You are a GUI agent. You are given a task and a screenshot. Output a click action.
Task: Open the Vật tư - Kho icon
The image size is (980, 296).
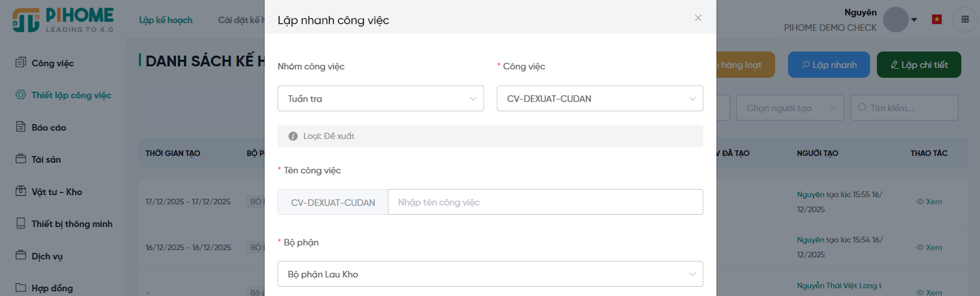(x=21, y=191)
